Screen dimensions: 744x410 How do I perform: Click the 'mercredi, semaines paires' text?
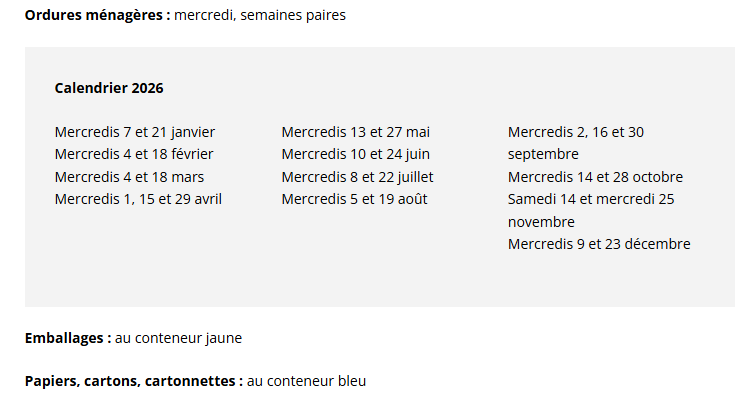(260, 16)
